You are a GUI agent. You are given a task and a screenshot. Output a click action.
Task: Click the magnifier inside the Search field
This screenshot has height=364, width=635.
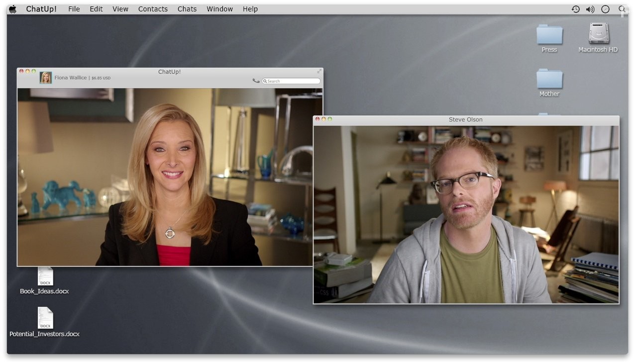(265, 81)
